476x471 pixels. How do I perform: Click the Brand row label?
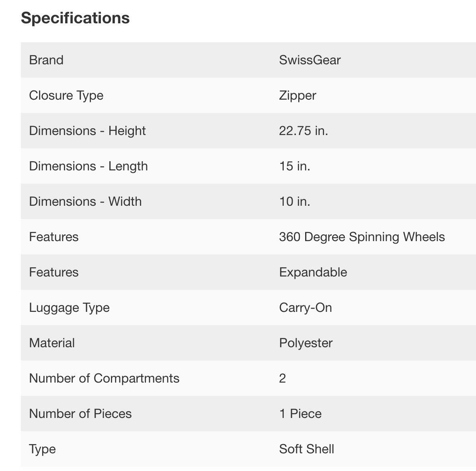click(46, 60)
